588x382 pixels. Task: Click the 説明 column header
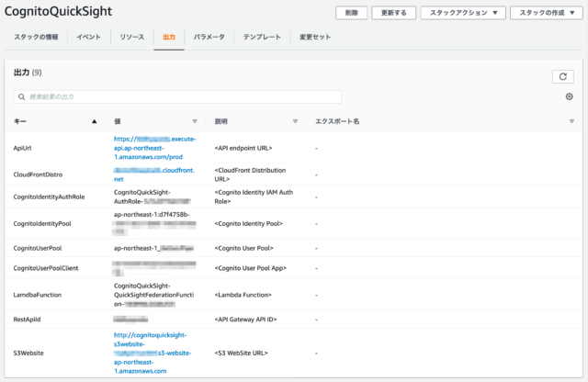(221, 121)
